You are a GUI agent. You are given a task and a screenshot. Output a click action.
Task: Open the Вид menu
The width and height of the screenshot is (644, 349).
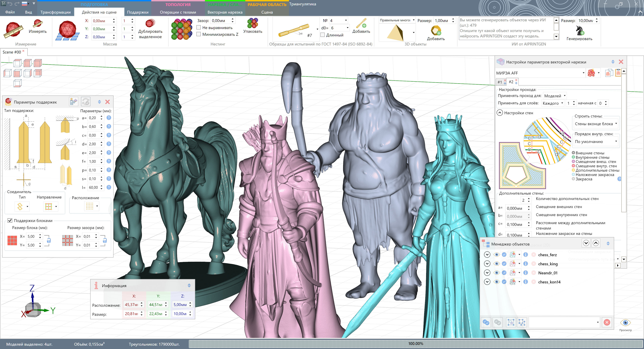coord(29,12)
